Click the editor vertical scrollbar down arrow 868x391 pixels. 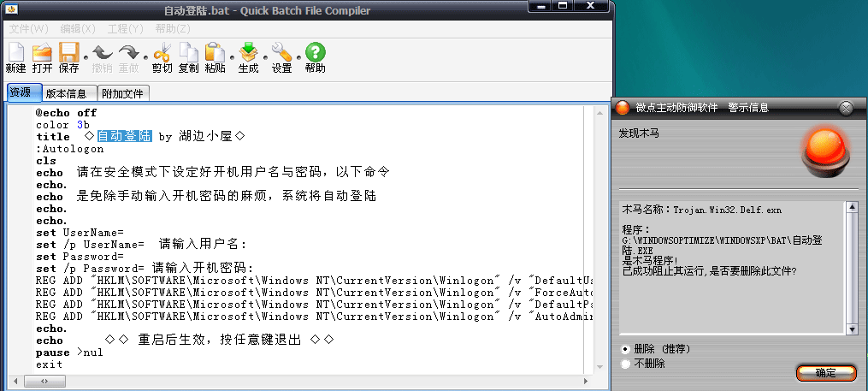[x=600, y=368]
